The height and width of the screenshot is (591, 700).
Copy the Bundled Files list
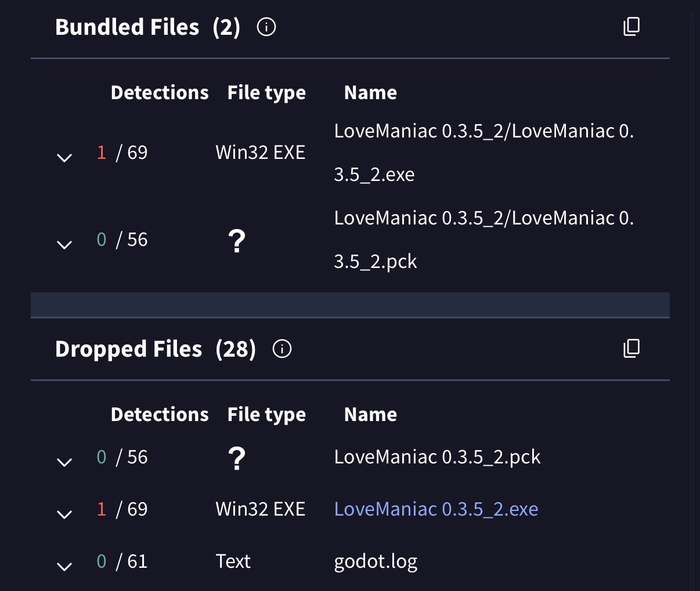pyautogui.click(x=632, y=27)
